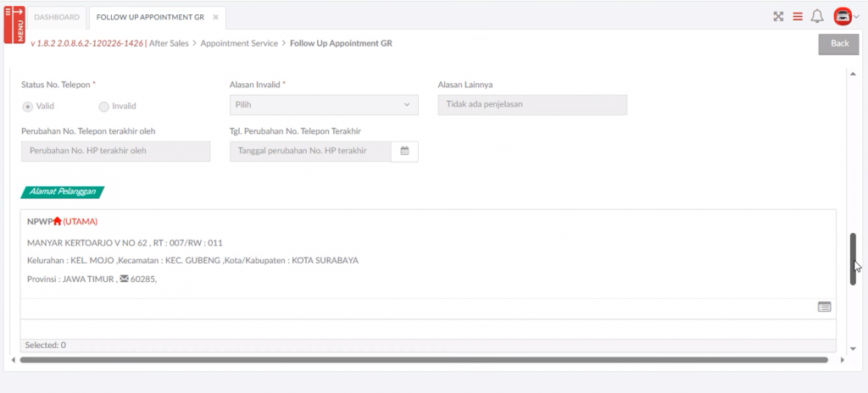The image size is (868, 393).
Task: Open the notifications bell
Action: (x=817, y=16)
